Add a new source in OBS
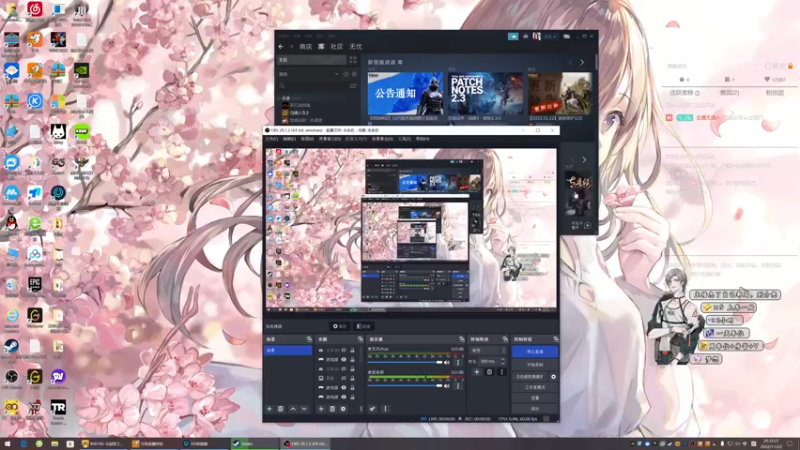This screenshot has width=800, height=450. [321, 409]
